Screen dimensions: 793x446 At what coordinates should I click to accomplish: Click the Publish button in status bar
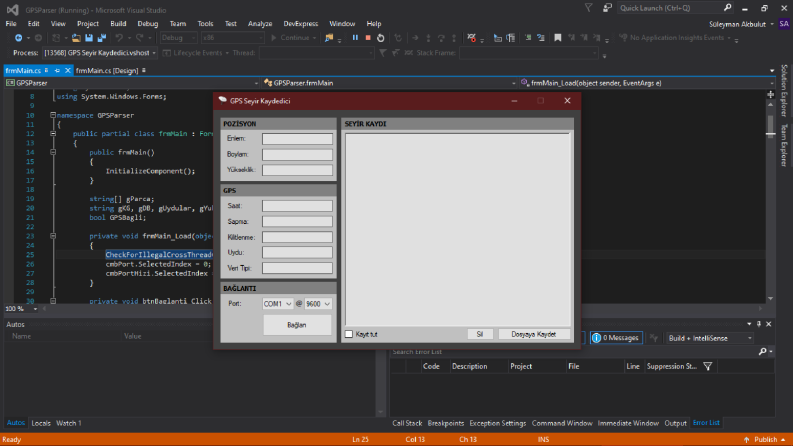click(x=764, y=439)
